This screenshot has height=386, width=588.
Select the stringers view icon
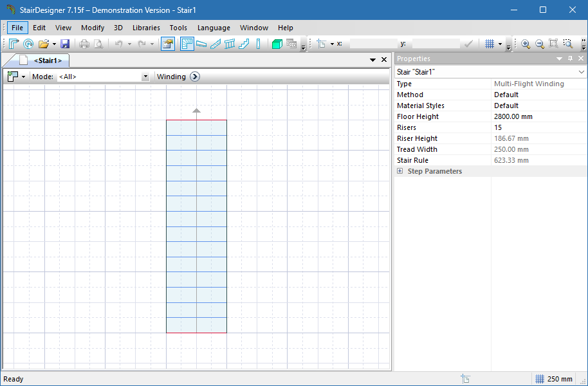pyautogui.click(x=216, y=44)
